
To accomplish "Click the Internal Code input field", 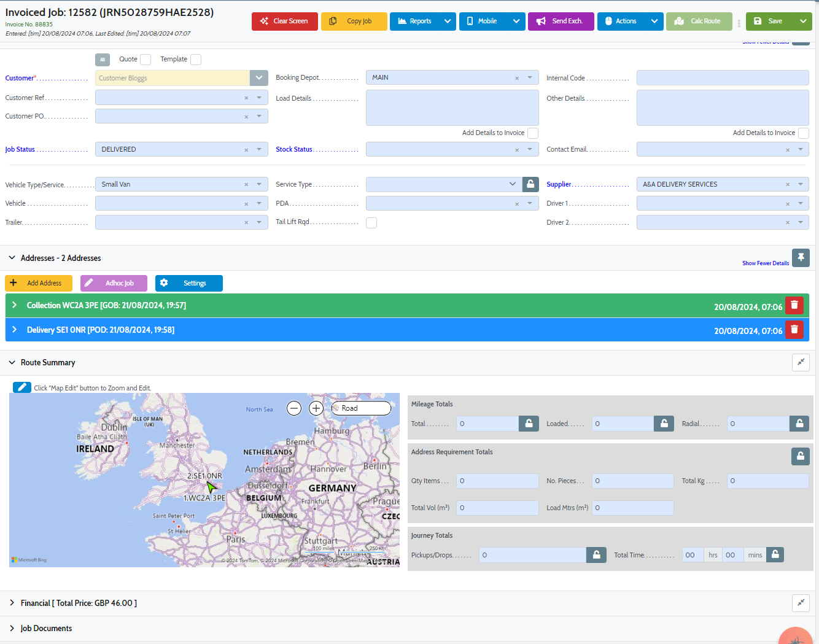I will (x=723, y=78).
